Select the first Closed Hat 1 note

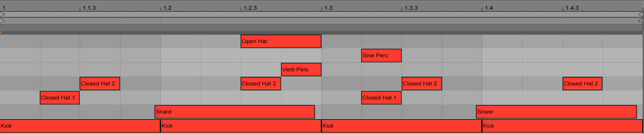(x=60, y=98)
